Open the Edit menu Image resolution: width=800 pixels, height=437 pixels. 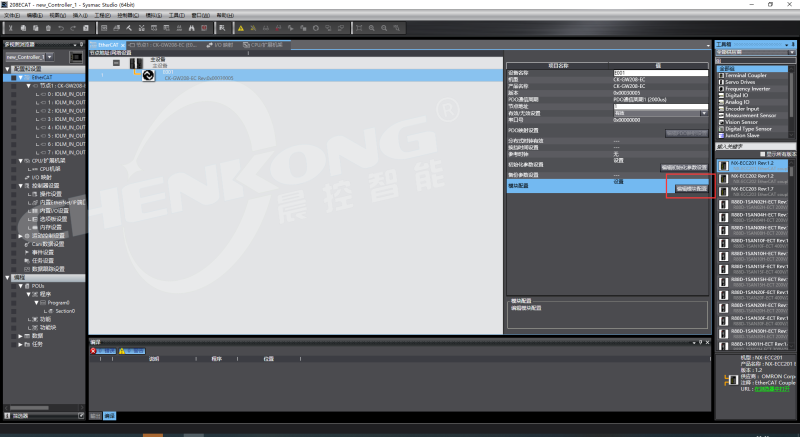pyautogui.click(x=34, y=15)
